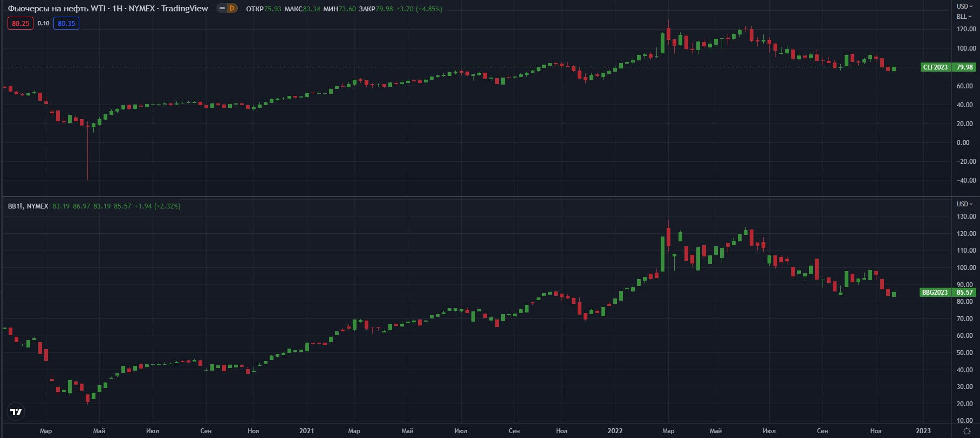Open TradingView logo in bottom-left corner

(x=16, y=412)
